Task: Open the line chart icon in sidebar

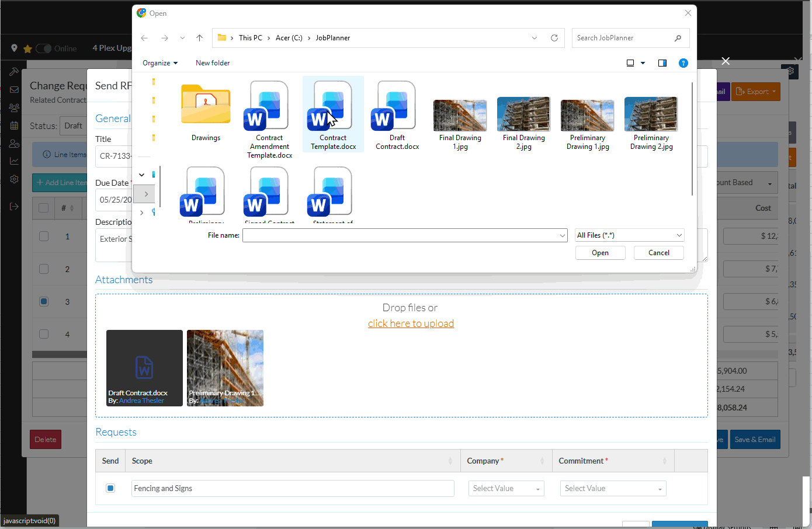Action: coord(14,161)
